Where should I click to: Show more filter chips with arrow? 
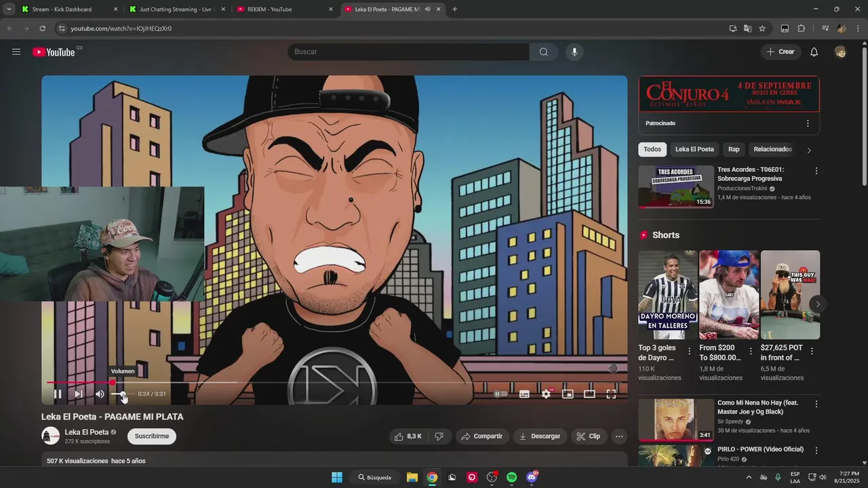click(x=808, y=150)
